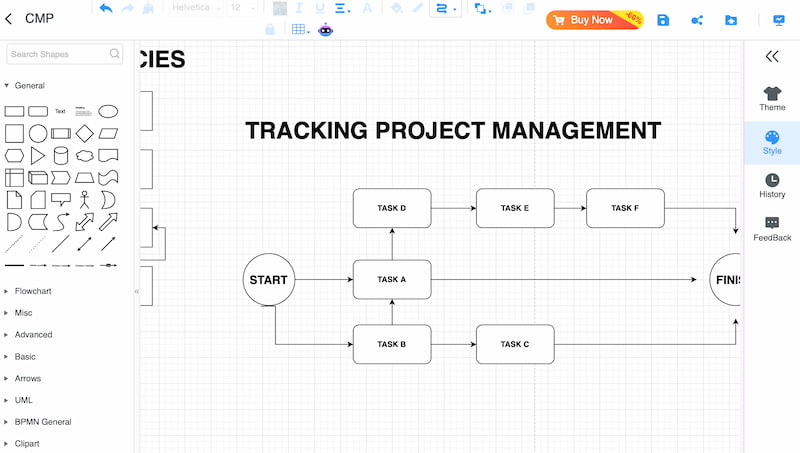Image resolution: width=800 pixels, height=453 pixels.
Task: Open the Helvetica font family dropdown
Action: pyautogui.click(x=196, y=8)
